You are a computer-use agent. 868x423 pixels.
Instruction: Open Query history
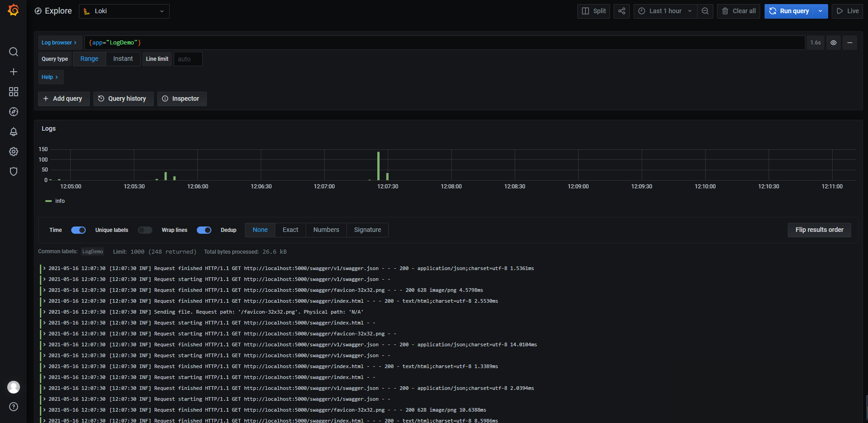tap(123, 98)
